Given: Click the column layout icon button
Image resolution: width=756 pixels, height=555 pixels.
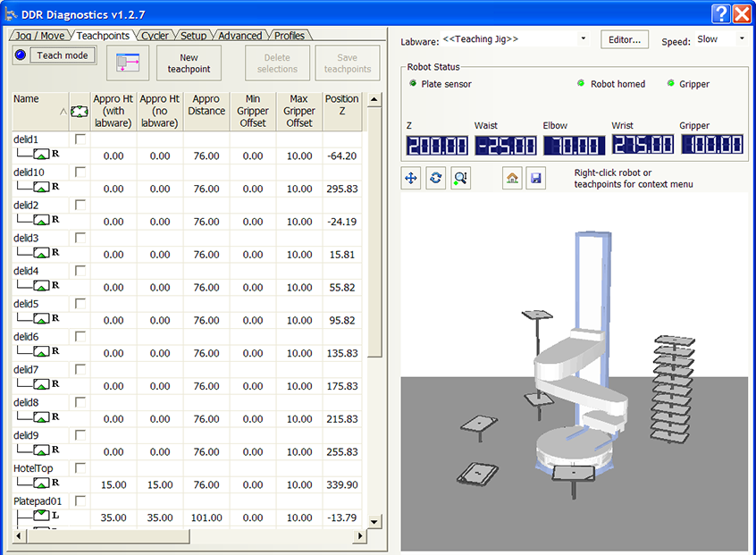Looking at the screenshot, I should (128, 63).
